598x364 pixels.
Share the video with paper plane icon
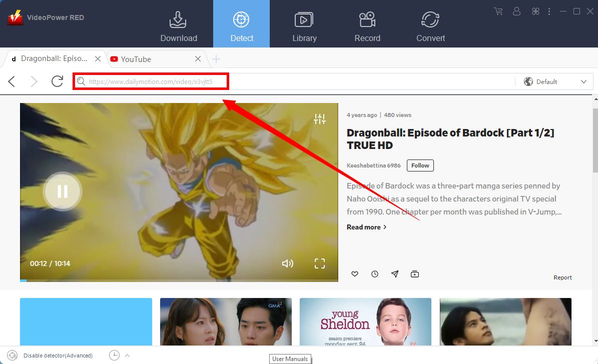[395, 273]
